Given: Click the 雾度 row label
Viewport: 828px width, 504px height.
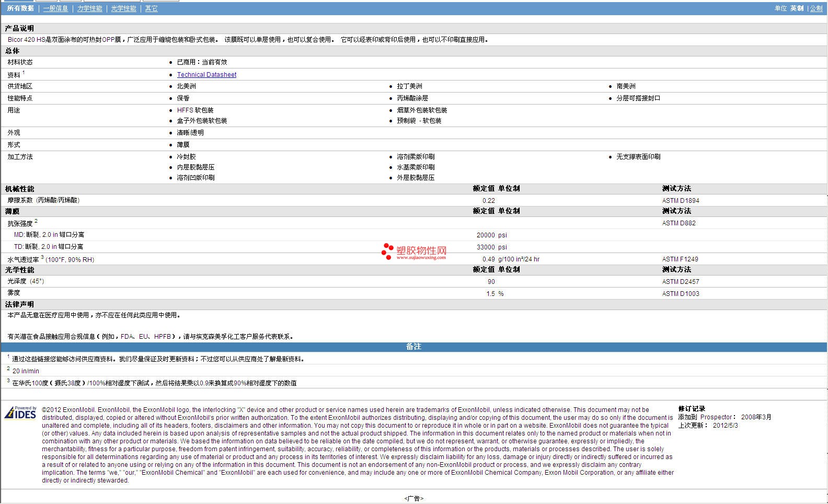Looking at the screenshot, I should pos(14,293).
